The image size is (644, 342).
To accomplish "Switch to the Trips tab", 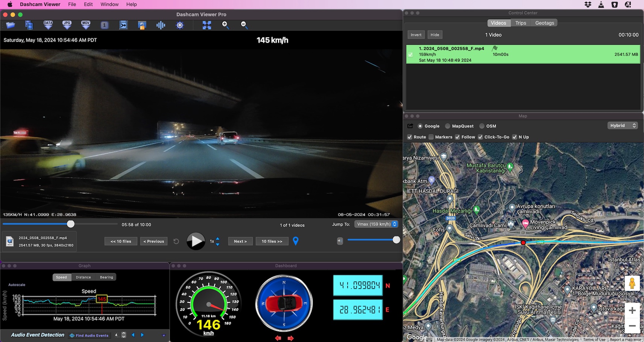I will tap(521, 23).
